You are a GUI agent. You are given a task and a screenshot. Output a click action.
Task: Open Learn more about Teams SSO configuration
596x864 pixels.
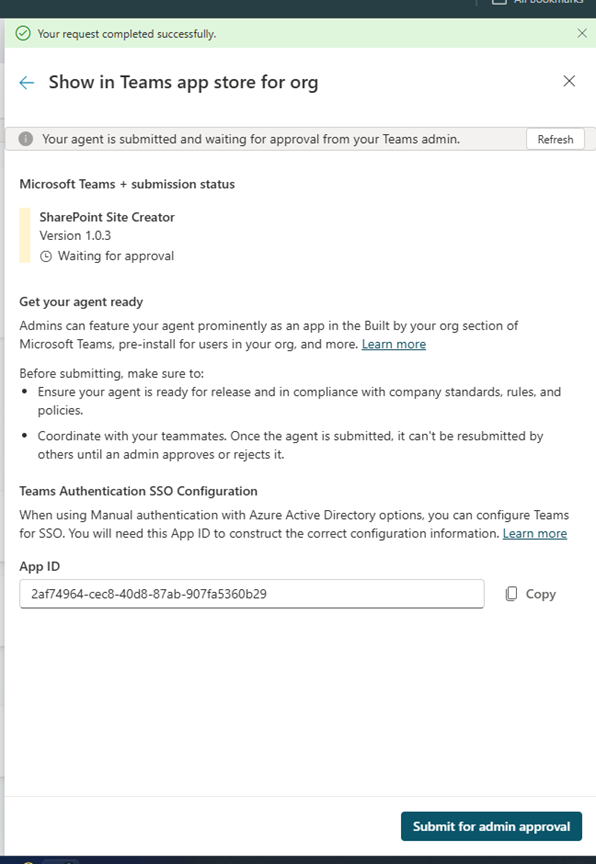535,533
